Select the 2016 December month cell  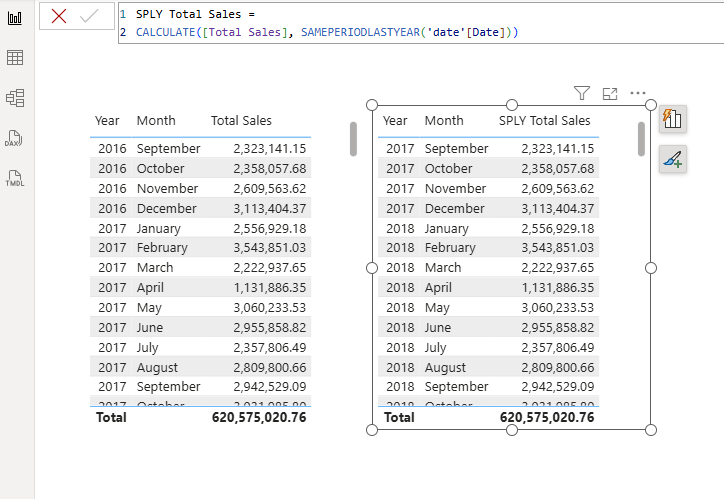pos(167,208)
